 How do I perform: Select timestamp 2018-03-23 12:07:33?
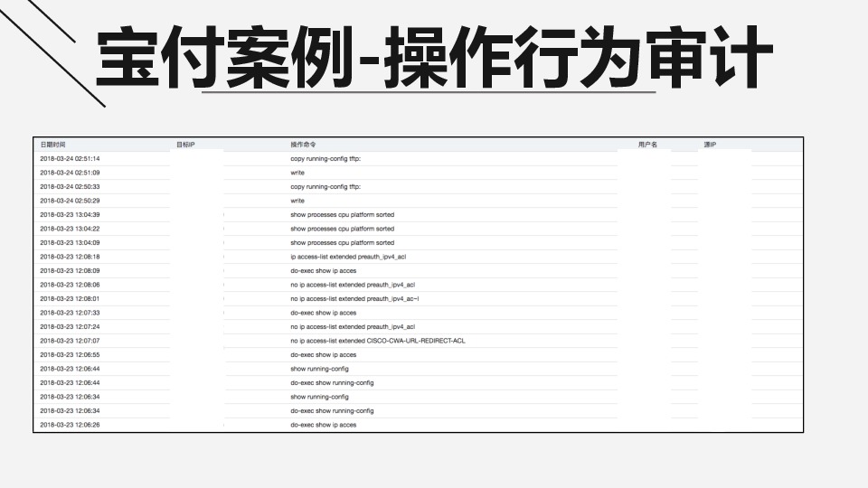click(x=70, y=313)
